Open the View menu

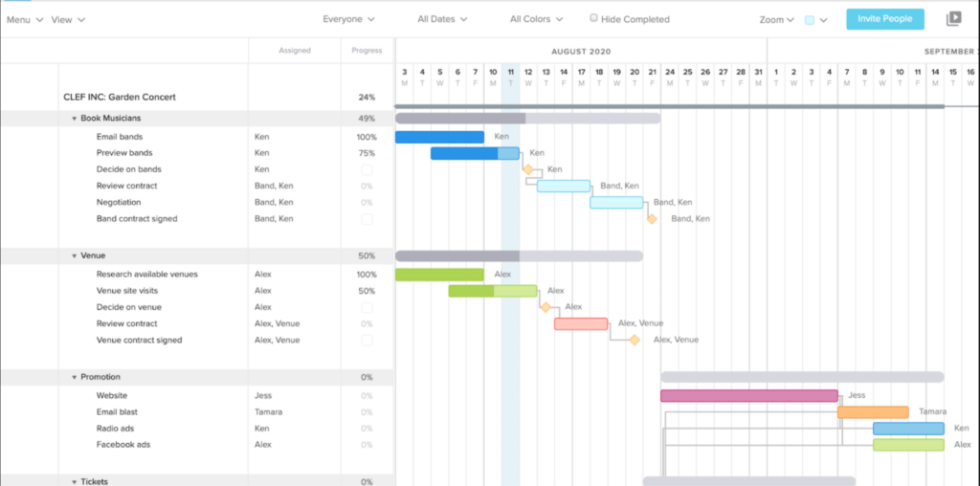tap(68, 19)
